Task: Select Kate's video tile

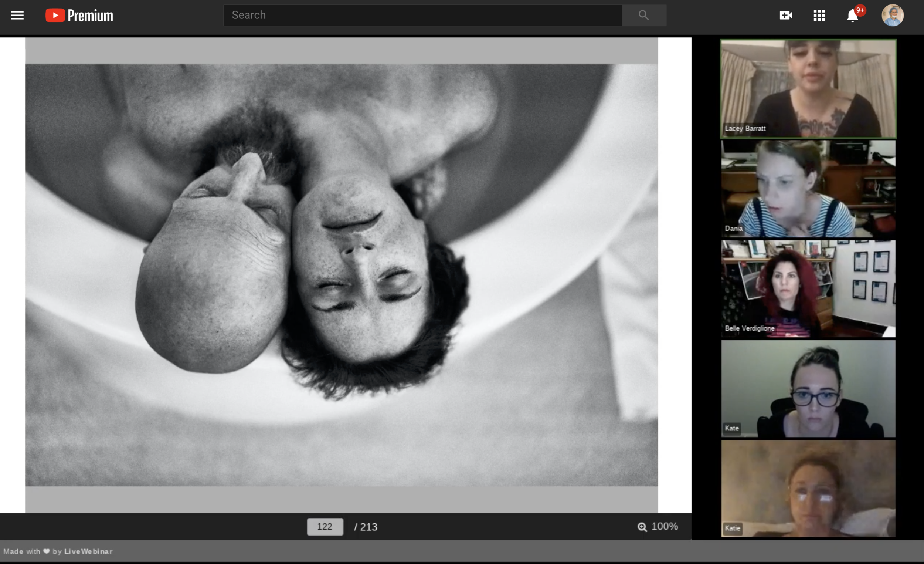Action: click(x=808, y=388)
